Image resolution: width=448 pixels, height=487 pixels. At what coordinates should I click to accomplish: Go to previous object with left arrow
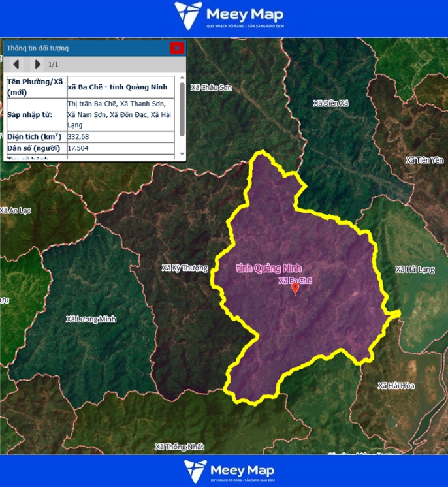[x=16, y=65]
